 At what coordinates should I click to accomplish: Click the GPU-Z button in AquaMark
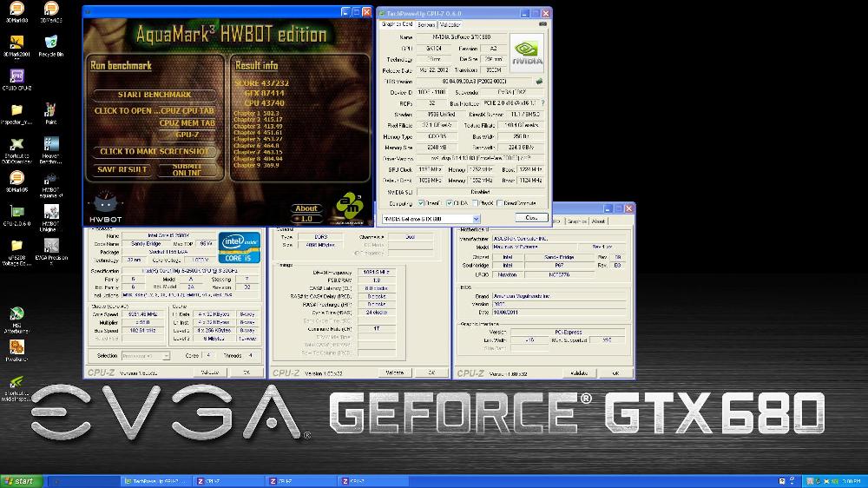(187, 135)
